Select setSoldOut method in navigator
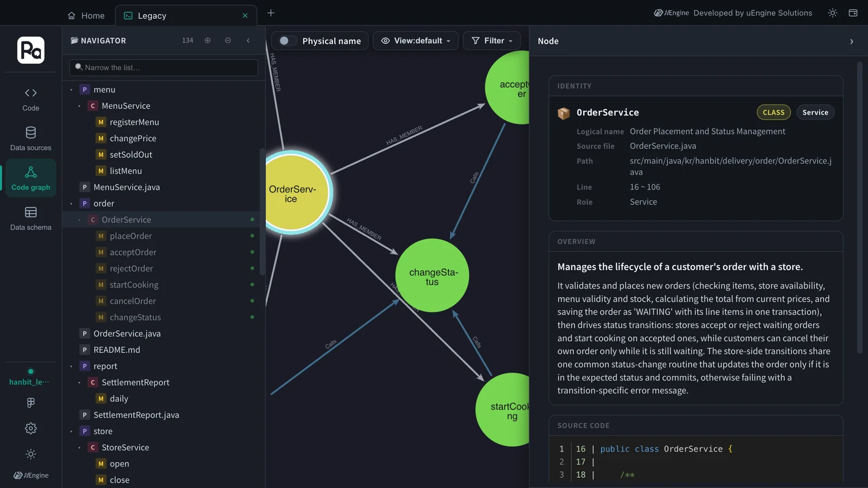Image resolution: width=868 pixels, height=488 pixels. (131, 155)
